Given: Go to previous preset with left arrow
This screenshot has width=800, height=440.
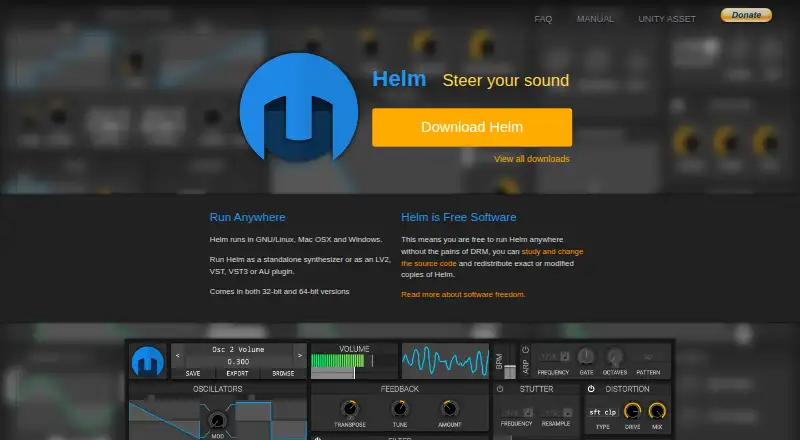Looking at the screenshot, I should [x=178, y=355].
